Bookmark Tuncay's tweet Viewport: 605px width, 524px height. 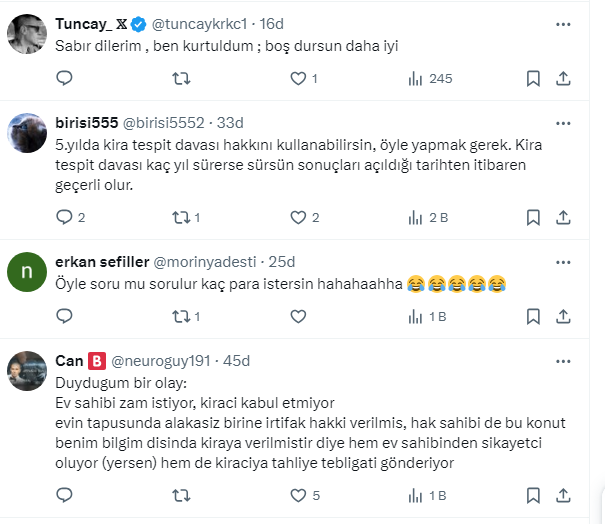[533, 78]
